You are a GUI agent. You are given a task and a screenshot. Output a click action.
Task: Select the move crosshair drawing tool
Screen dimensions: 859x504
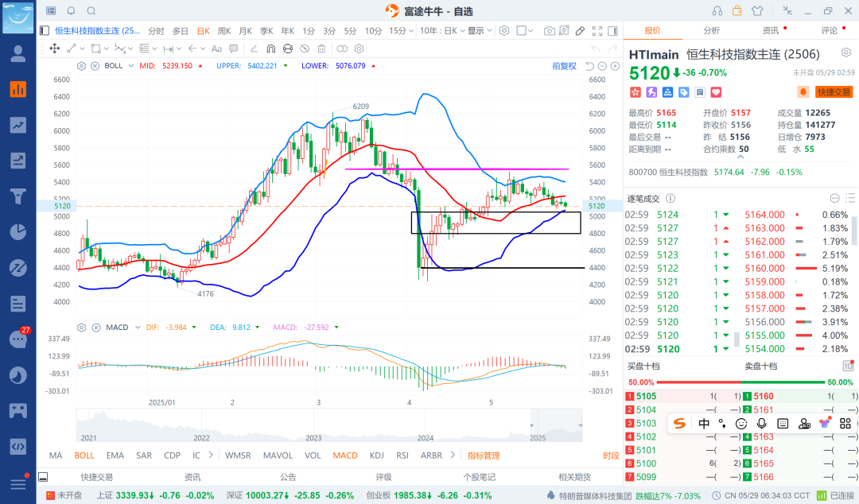click(x=55, y=48)
